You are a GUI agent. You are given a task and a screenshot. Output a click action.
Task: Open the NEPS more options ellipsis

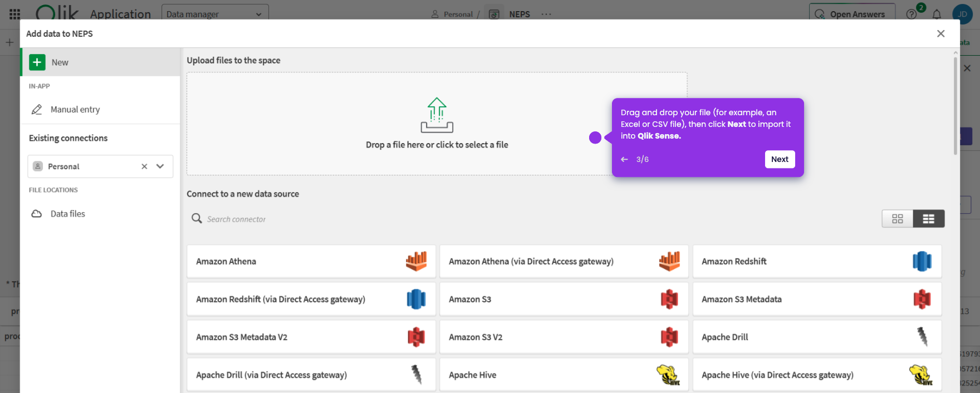point(546,14)
